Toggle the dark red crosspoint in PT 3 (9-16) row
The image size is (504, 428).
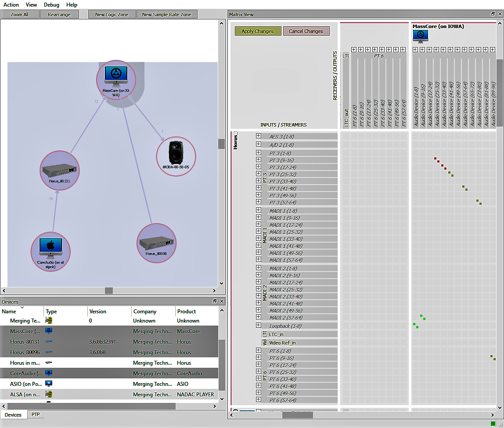435,159
